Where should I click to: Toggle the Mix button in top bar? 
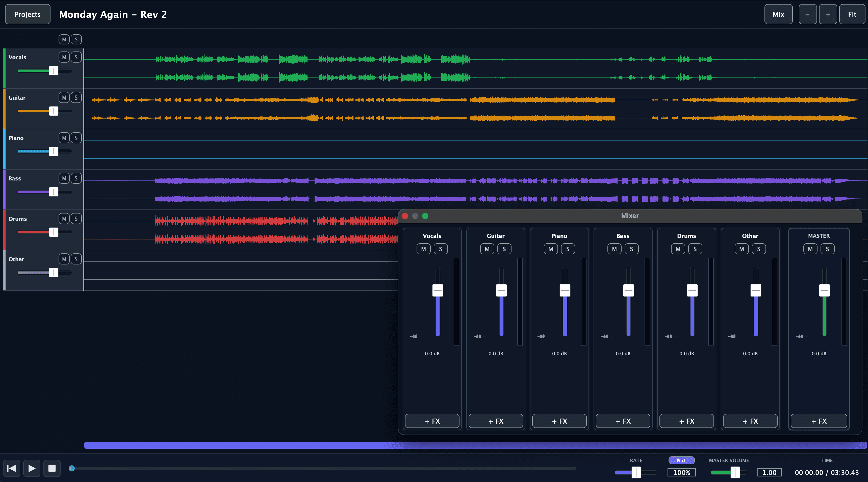tap(778, 14)
